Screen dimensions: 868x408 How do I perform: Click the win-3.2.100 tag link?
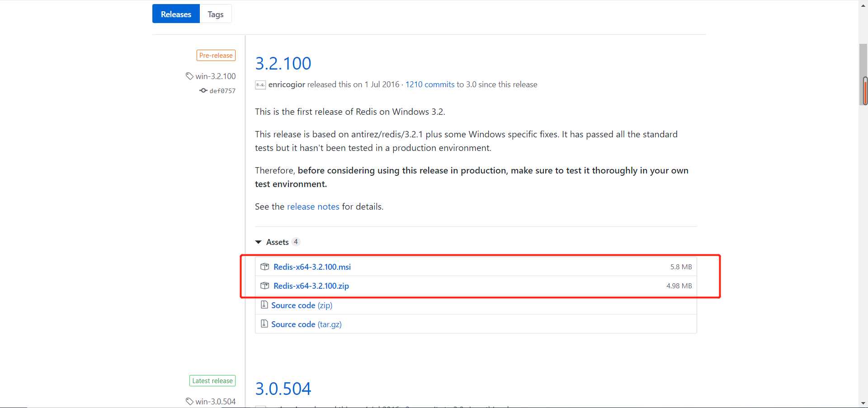216,76
